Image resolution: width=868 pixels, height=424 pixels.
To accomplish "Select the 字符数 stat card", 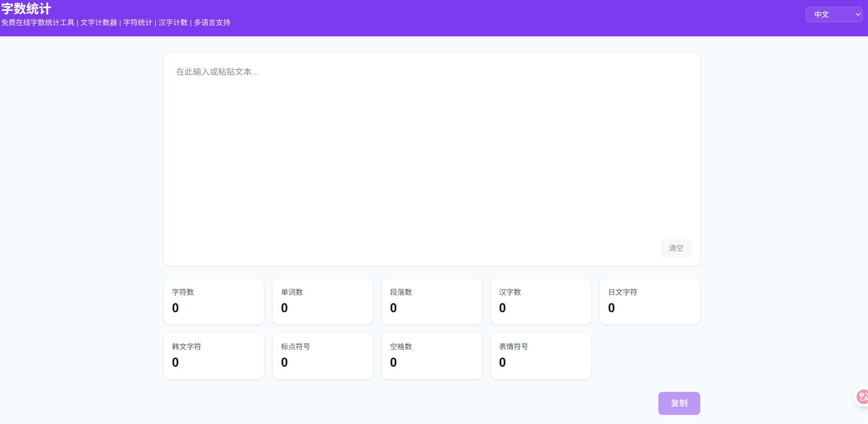I will 214,301.
